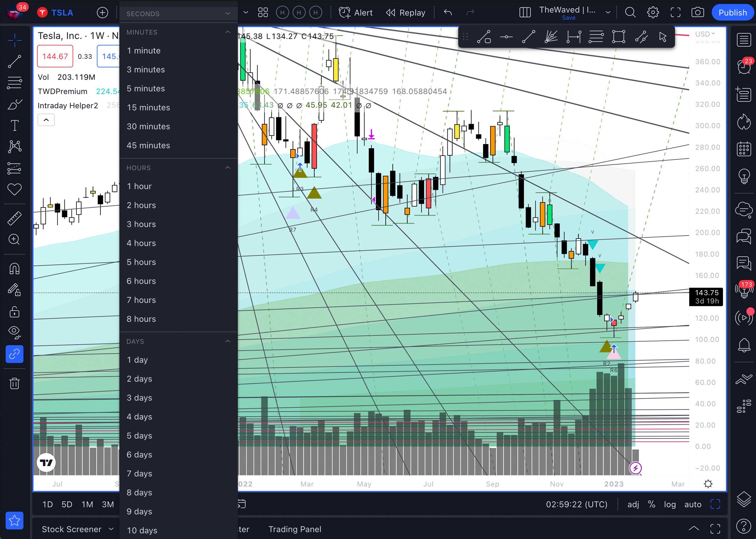Collapse the HOURS interval section
This screenshot has height=539, width=756.
click(178, 168)
